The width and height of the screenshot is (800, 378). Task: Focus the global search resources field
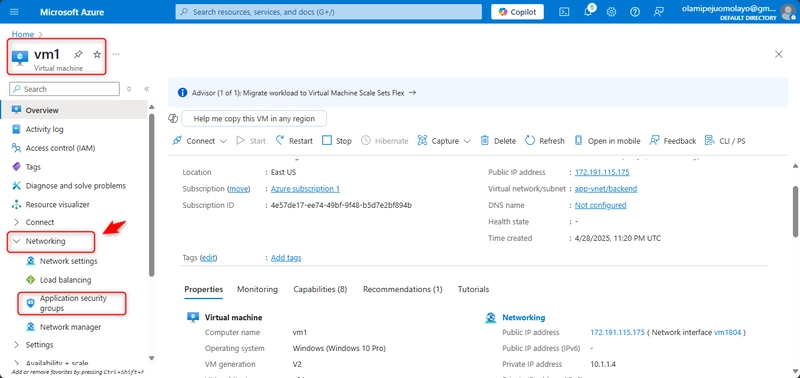click(329, 12)
